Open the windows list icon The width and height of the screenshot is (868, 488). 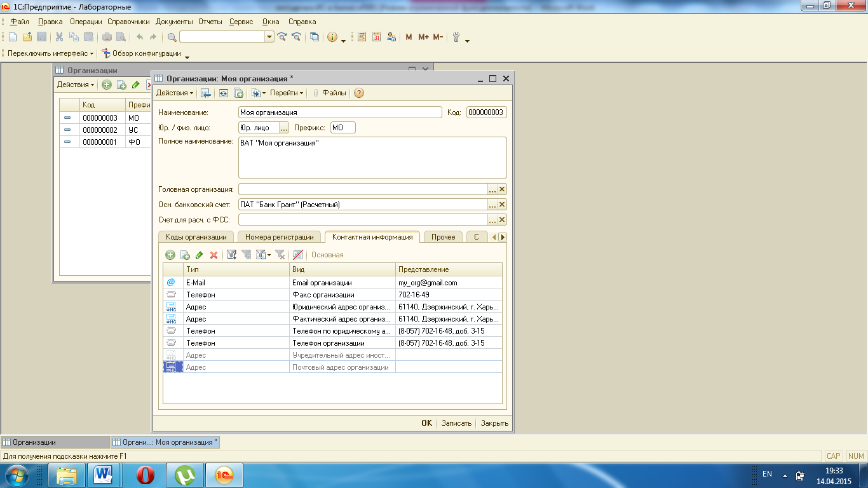[x=315, y=37]
